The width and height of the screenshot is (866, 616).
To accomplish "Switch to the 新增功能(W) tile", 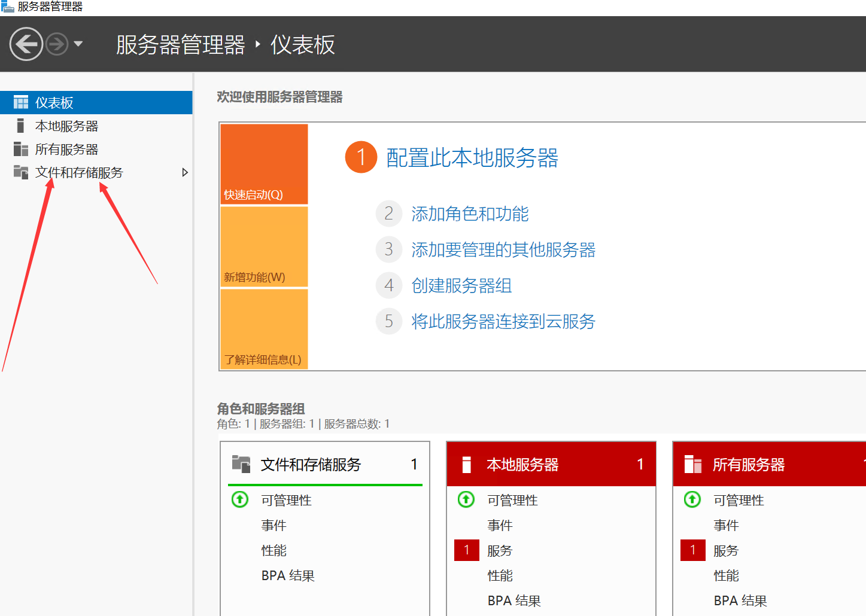I will coord(264,246).
